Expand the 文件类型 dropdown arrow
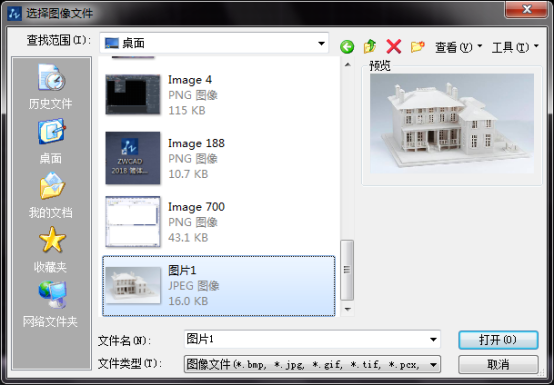This screenshot has width=554, height=386. [433, 364]
